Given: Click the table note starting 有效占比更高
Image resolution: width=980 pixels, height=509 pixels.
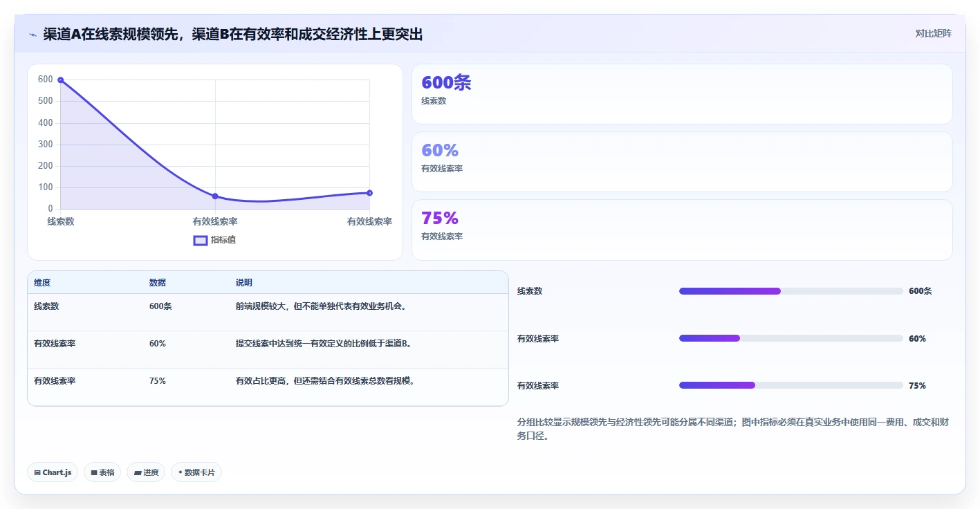Looking at the screenshot, I should click(x=325, y=380).
